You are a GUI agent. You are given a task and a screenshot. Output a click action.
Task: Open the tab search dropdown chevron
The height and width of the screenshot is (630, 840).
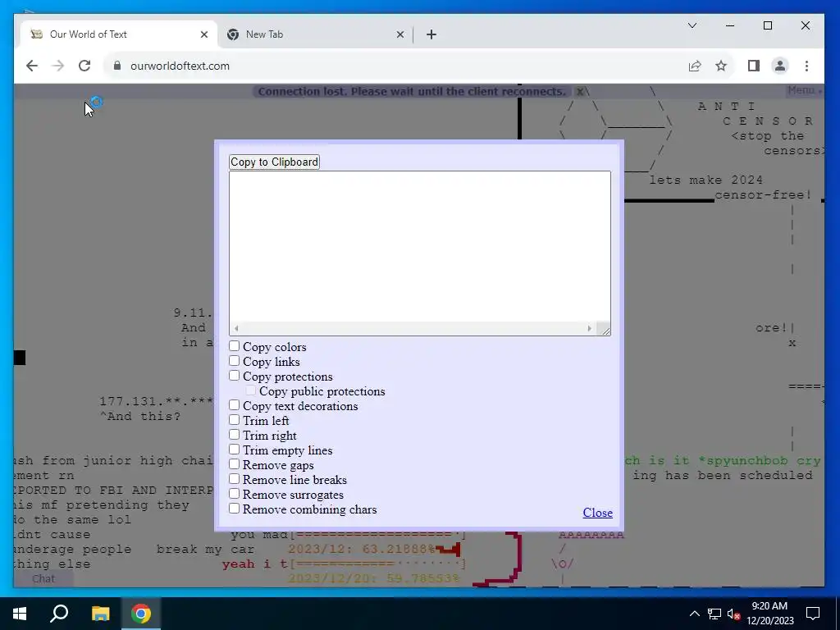click(692, 25)
